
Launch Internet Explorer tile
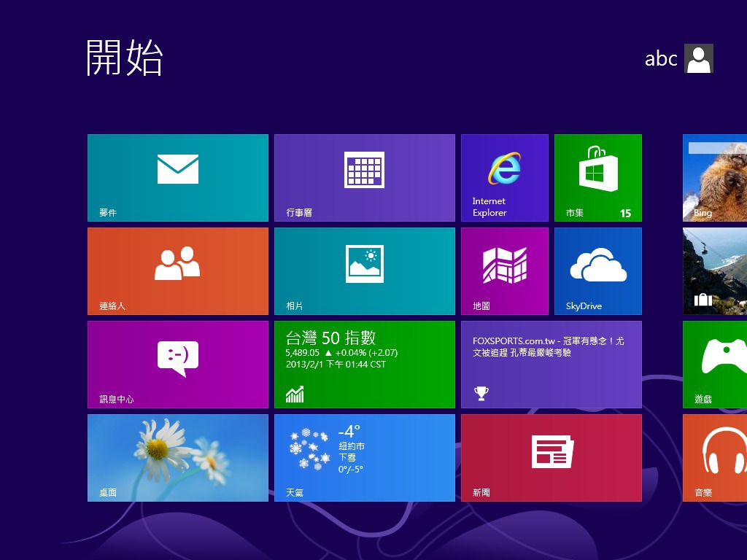pyautogui.click(x=505, y=178)
